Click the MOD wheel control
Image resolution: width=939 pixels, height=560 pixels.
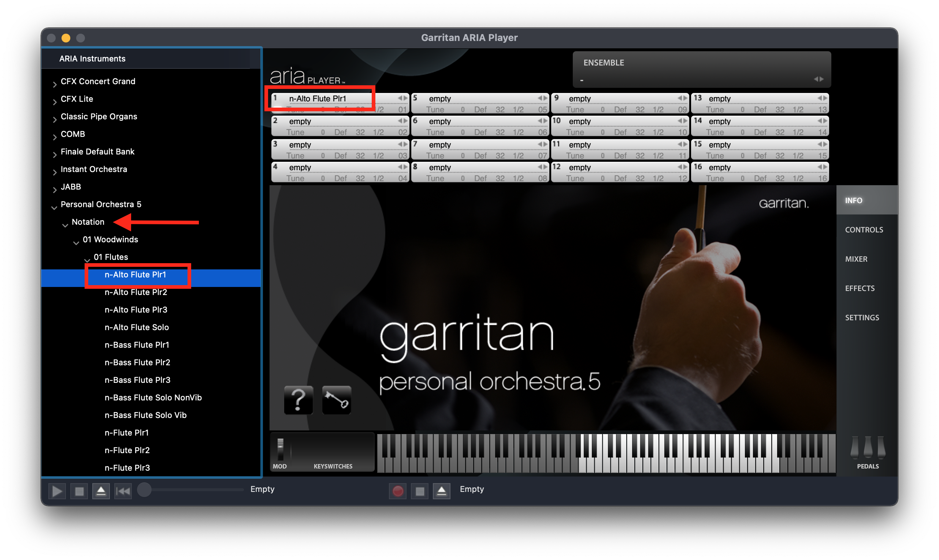click(281, 449)
